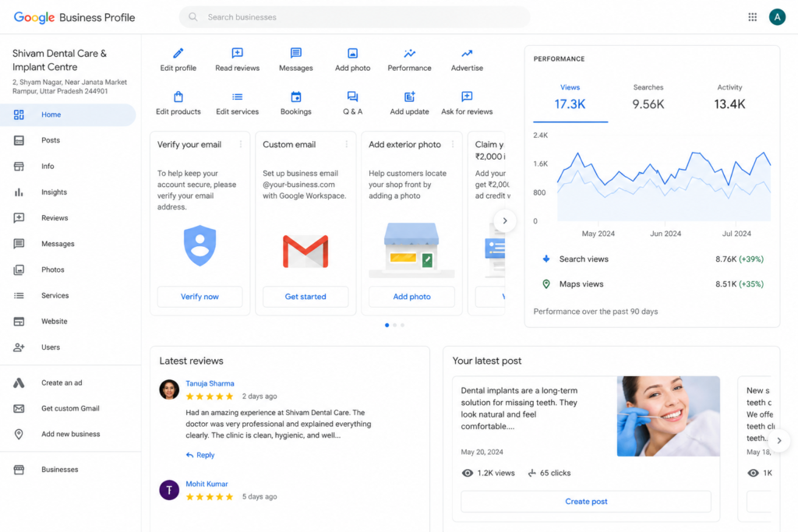This screenshot has height=532, width=798.
Task: Open Insights in the sidebar
Action: click(x=68, y=192)
